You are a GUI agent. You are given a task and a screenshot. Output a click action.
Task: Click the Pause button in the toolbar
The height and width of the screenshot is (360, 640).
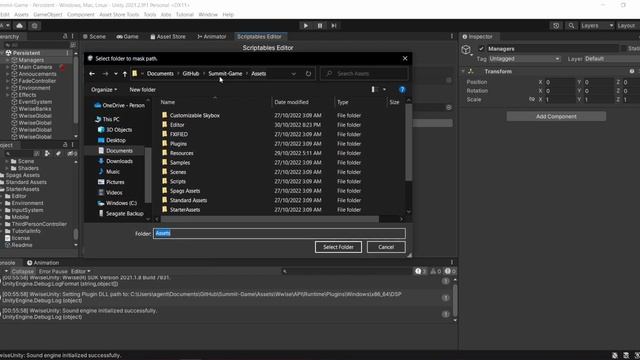(x=320, y=26)
